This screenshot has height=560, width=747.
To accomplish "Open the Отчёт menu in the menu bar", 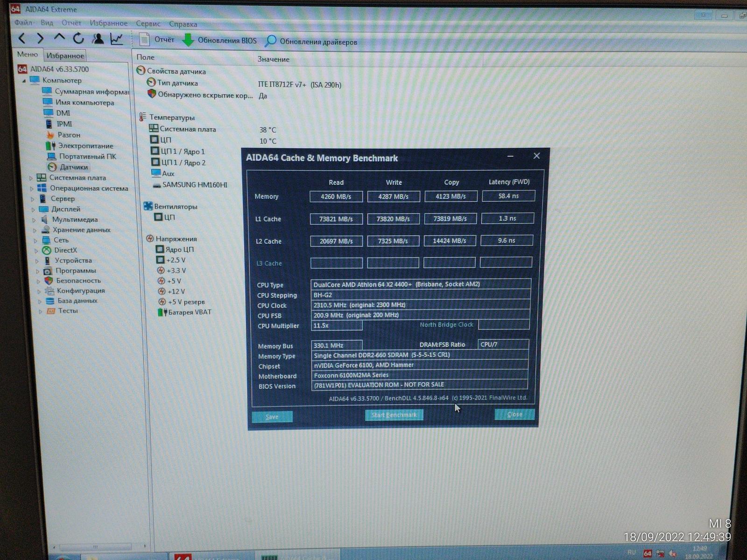I will pos(71,23).
